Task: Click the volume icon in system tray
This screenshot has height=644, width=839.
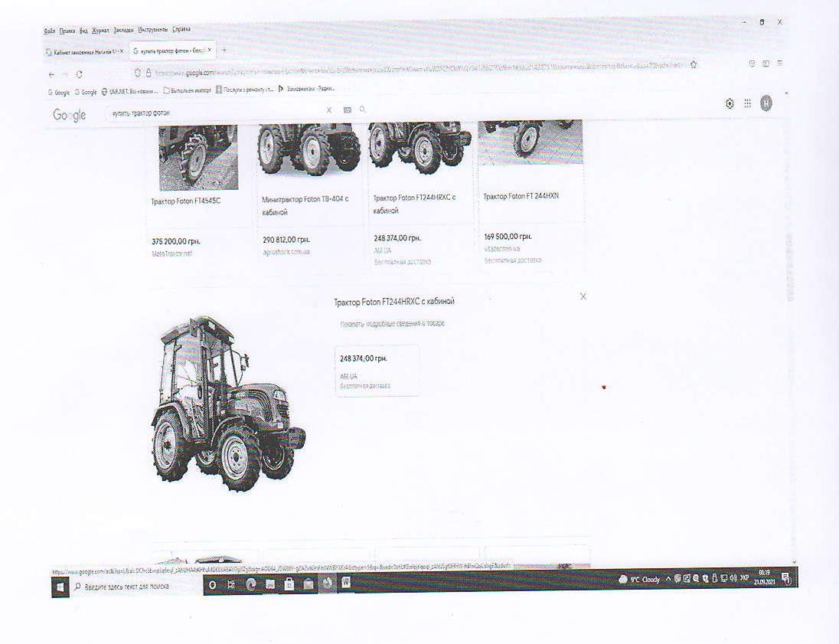Action: click(733, 578)
